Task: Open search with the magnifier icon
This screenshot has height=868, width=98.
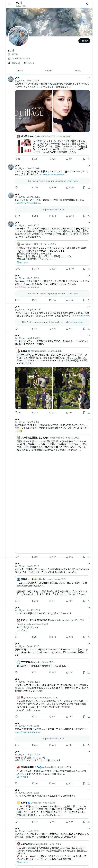Action: tap(88, 4)
